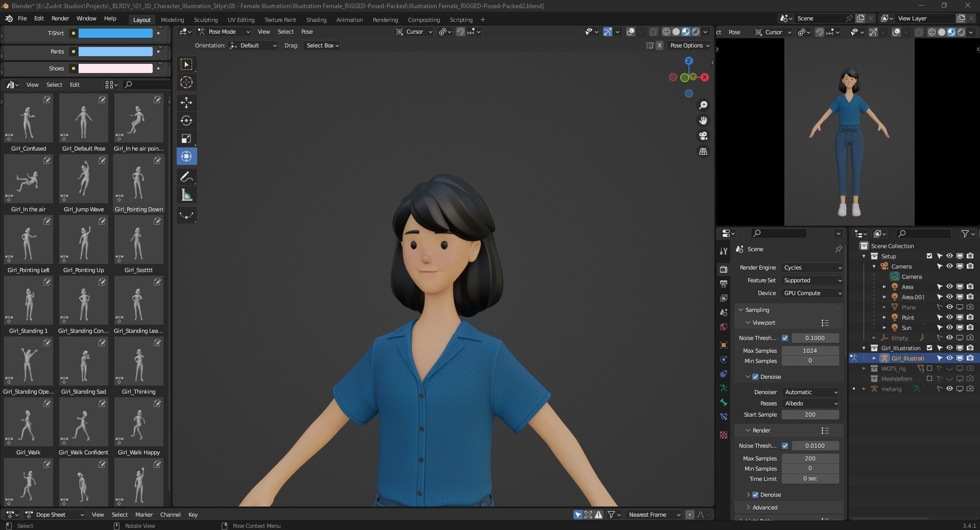Select the Move tool

[186, 103]
